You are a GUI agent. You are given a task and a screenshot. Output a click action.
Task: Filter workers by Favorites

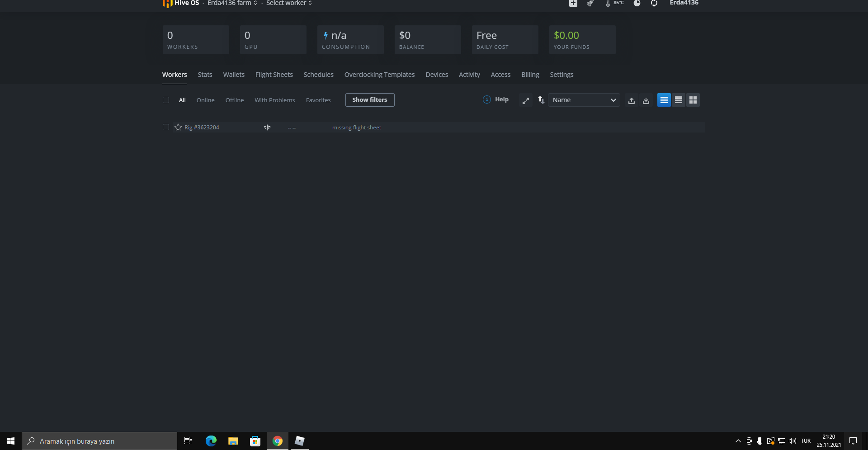[318, 100]
